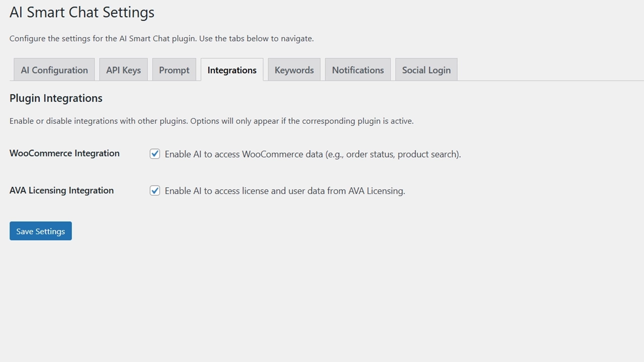Click the 'Configure the settings' intro paragraph

pos(162,39)
